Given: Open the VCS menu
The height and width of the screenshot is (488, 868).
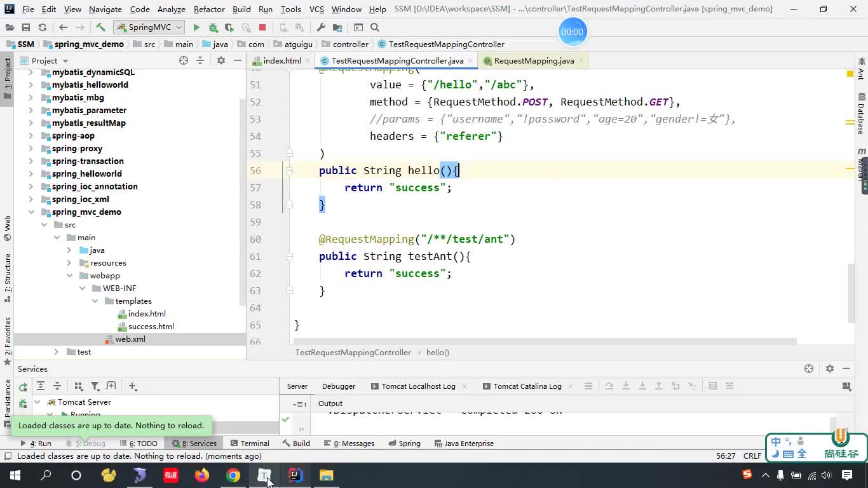Looking at the screenshot, I should [x=316, y=9].
